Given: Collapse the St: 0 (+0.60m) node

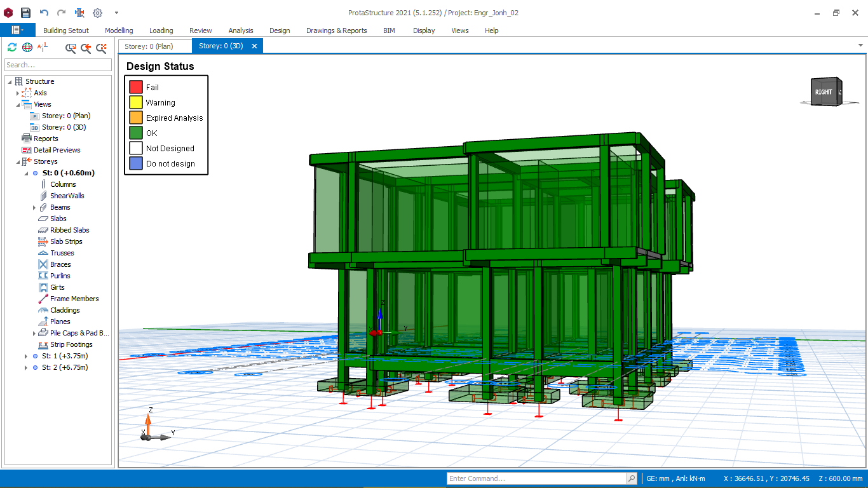Looking at the screenshot, I should point(26,173).
